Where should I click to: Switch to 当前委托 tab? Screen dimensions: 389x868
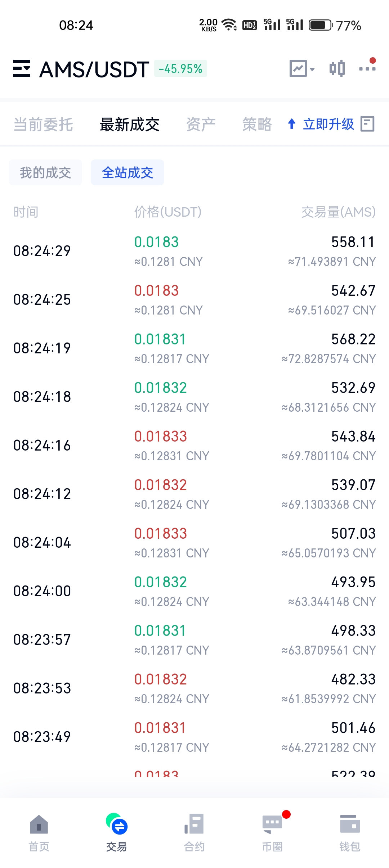click(43, 125)
